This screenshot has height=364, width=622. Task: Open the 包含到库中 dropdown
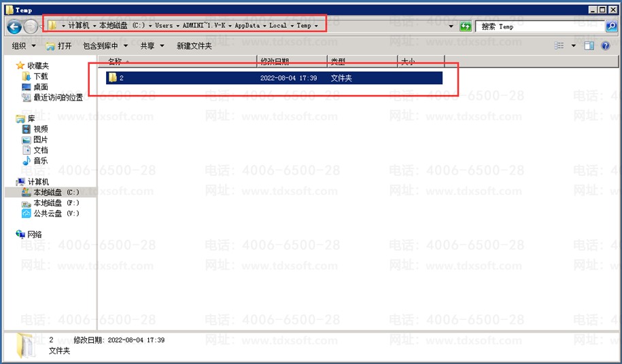pyautogui.click(x=105, y=46)
